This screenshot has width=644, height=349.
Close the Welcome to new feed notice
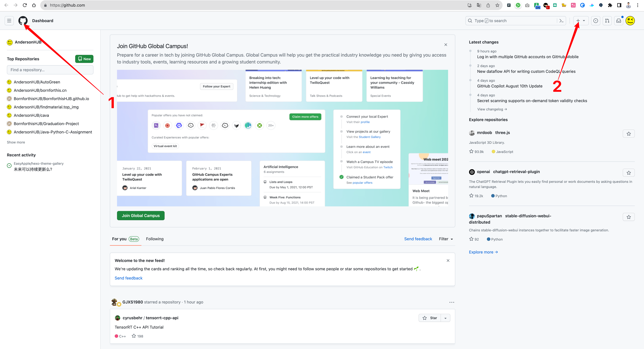pyautogui.click(x=448, y=261)
